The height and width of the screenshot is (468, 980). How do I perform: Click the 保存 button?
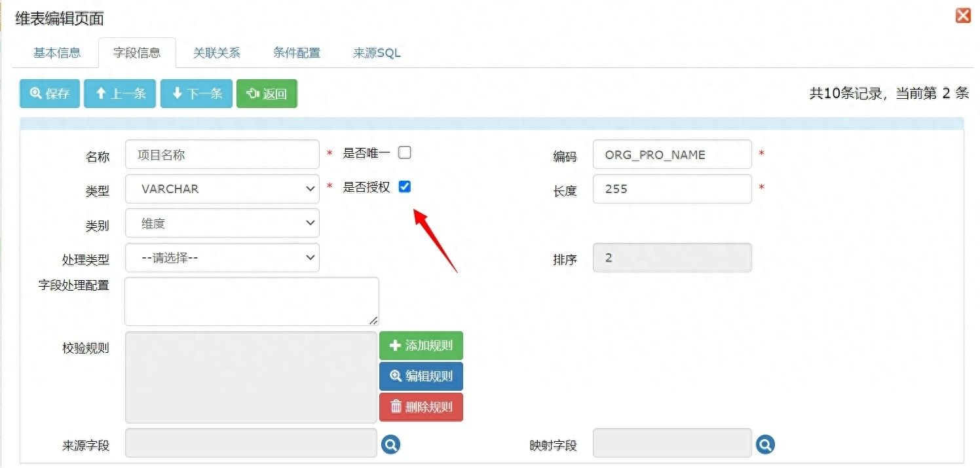point(50,94)
